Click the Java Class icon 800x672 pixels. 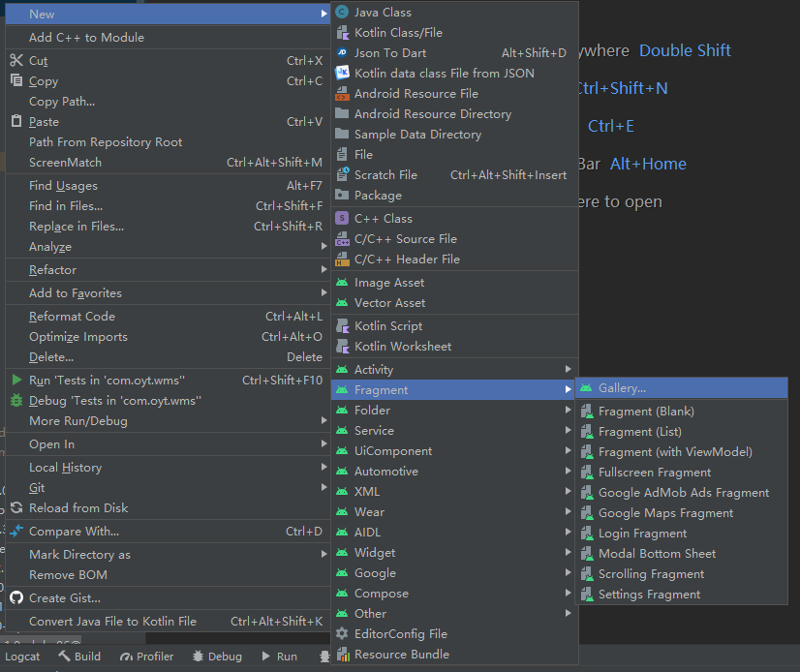pyautogui.click(x=342, y=12)
